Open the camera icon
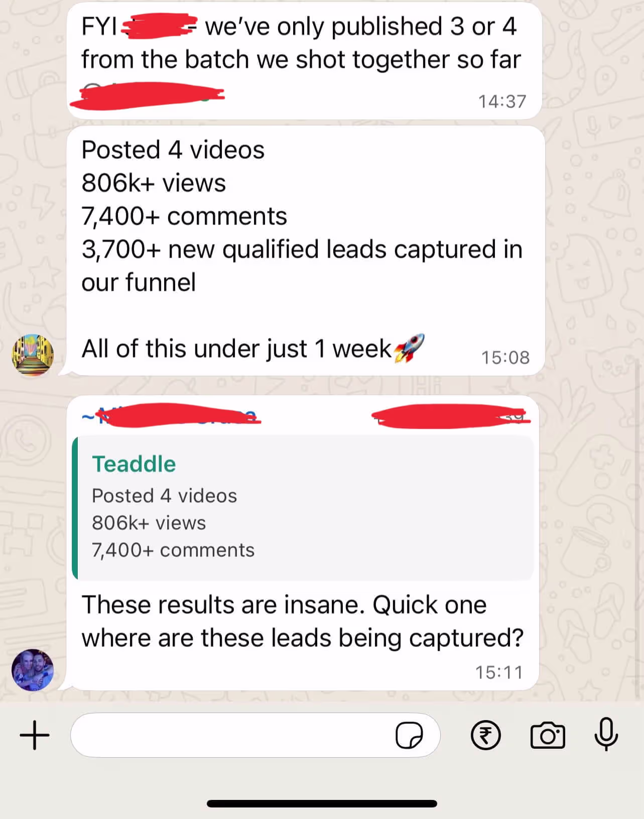 (548, 736)
